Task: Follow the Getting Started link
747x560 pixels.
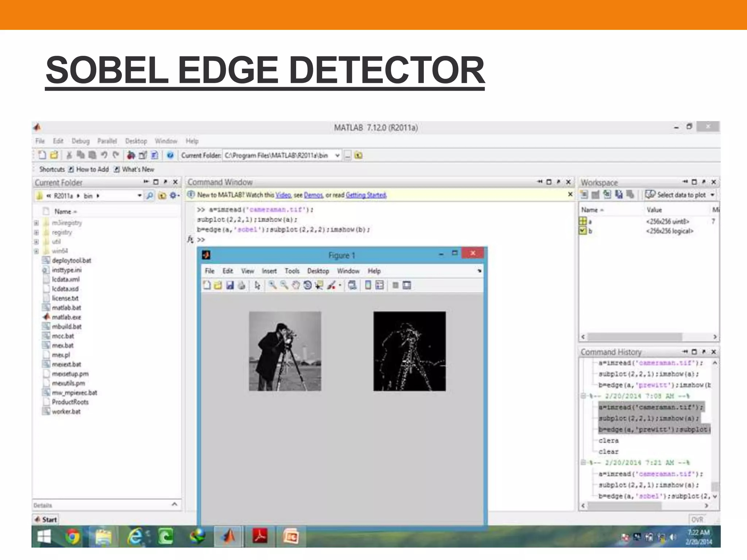Action: pyautogui.click(x=366, y=195)
